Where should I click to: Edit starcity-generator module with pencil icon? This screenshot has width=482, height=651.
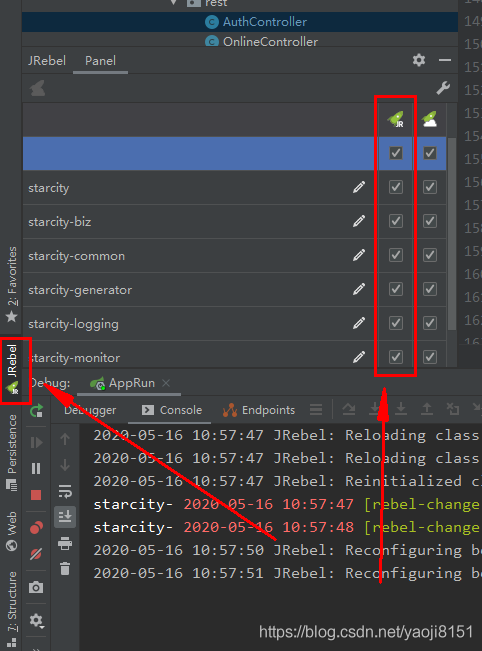coord(359,289)
